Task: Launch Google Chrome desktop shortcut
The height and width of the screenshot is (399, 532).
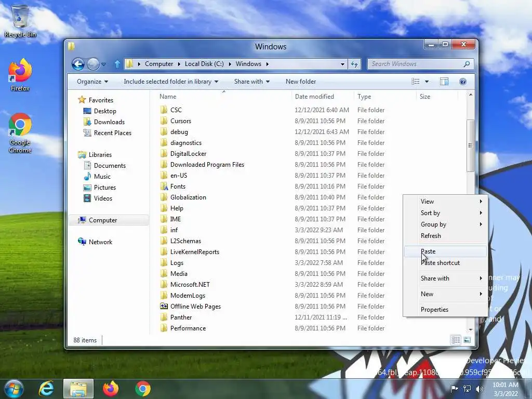Action: tap(20, 133)
